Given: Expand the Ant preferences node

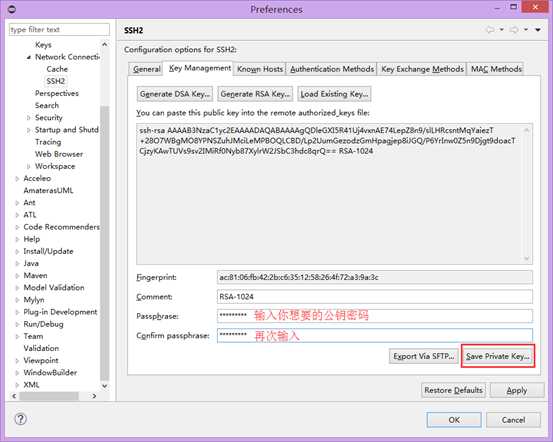Looking at the screenshot, I should tap(17, 203).
